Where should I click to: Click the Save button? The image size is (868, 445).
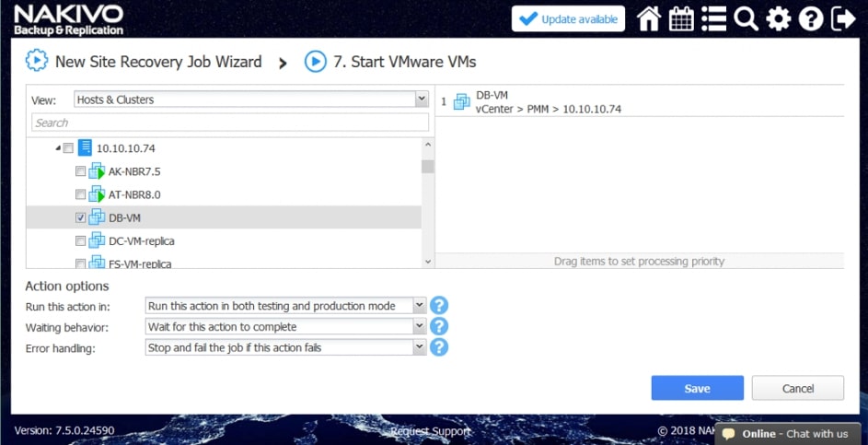click(x=698, y=388)
